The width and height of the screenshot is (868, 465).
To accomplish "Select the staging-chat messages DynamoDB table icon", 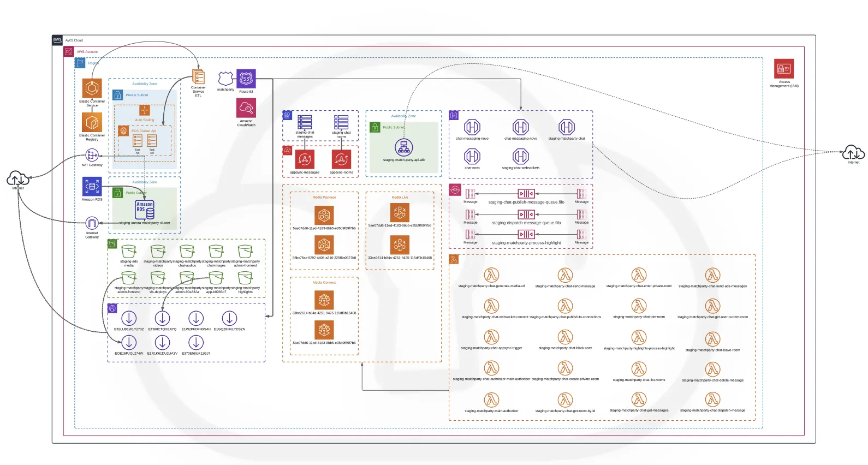I will tap(305, 122).
